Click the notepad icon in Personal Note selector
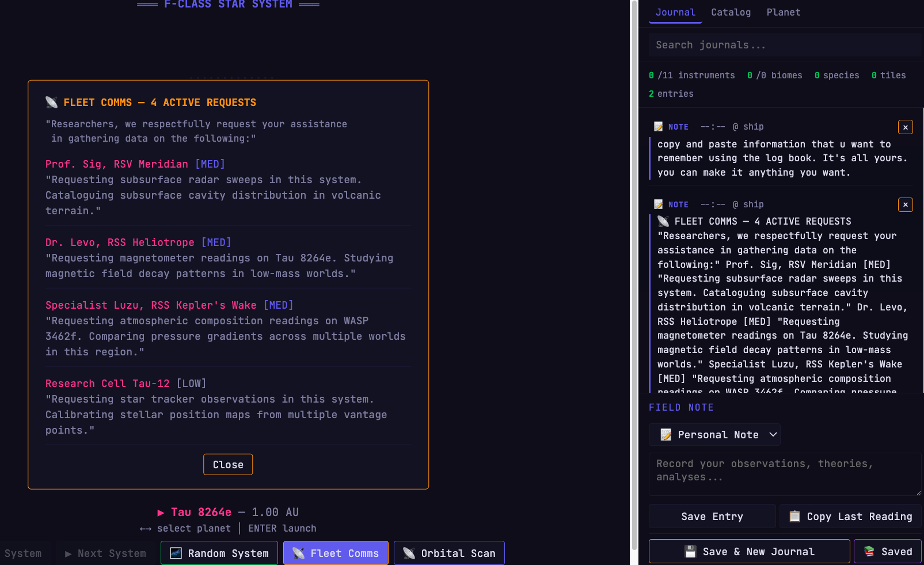924x565 pixels. click(666, 435)
